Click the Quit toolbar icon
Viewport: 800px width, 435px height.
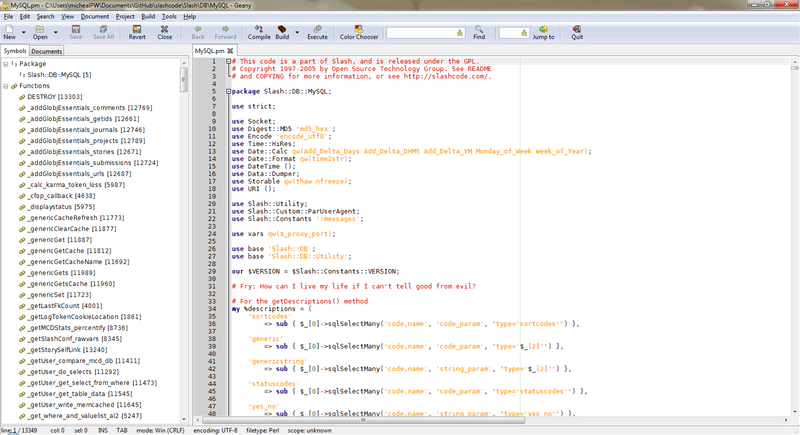577,32
